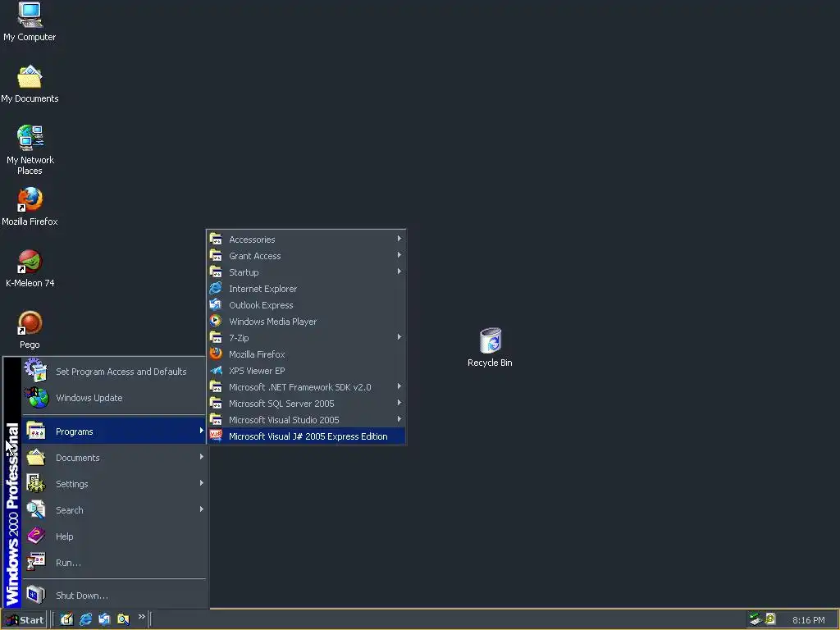Click the Settings icon in Start menu
Viewport: 840px width, 630px height.
(36, 483)
